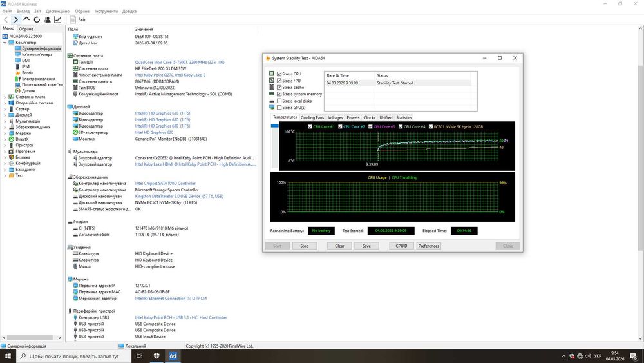
Task: Expand the Програми tree node
Action: click(x=5, y=152)
